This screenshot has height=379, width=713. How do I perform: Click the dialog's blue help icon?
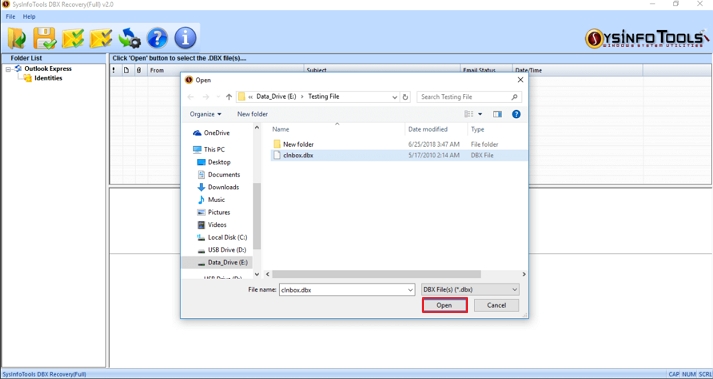pyautogui.click(x=516, y=114)
